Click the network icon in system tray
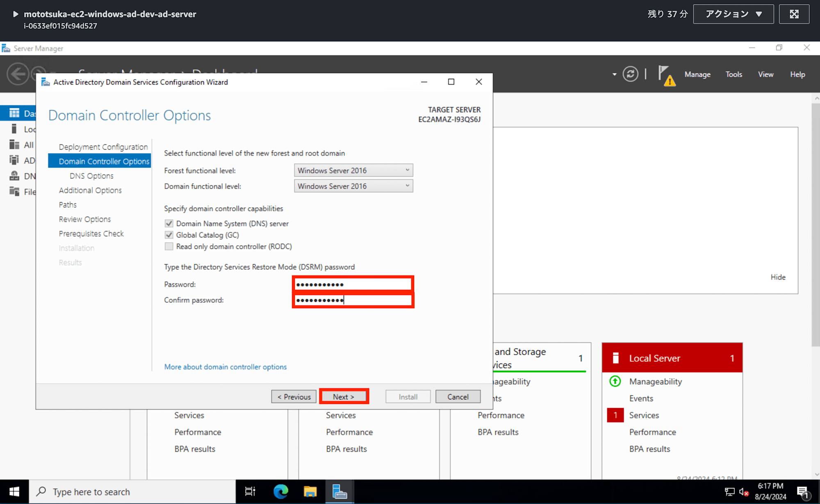Screen dimensions: 820x504 coord(729,492)
